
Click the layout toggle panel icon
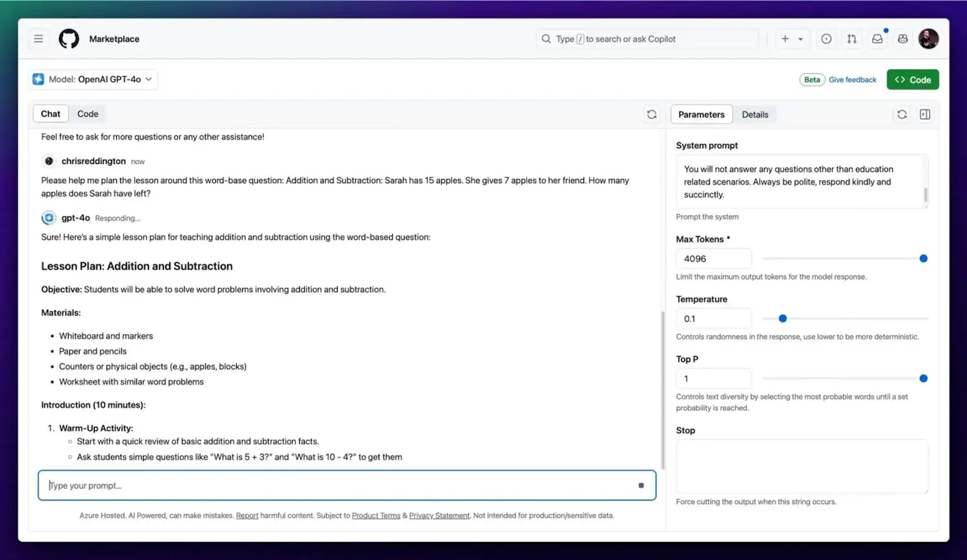click(x=925, y=114)
